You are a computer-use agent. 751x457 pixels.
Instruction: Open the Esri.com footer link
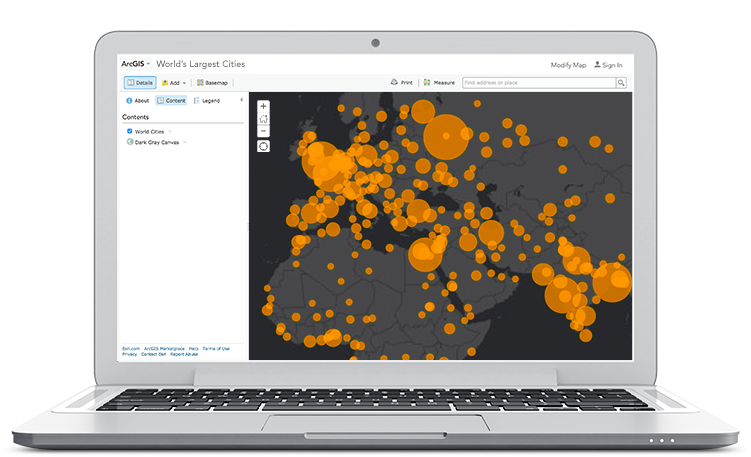tap(131, 349)
